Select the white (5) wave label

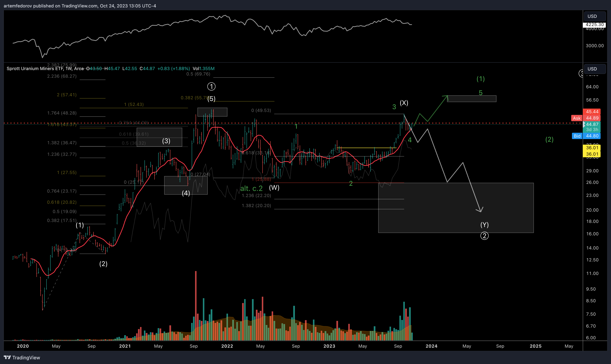point(211,99)
